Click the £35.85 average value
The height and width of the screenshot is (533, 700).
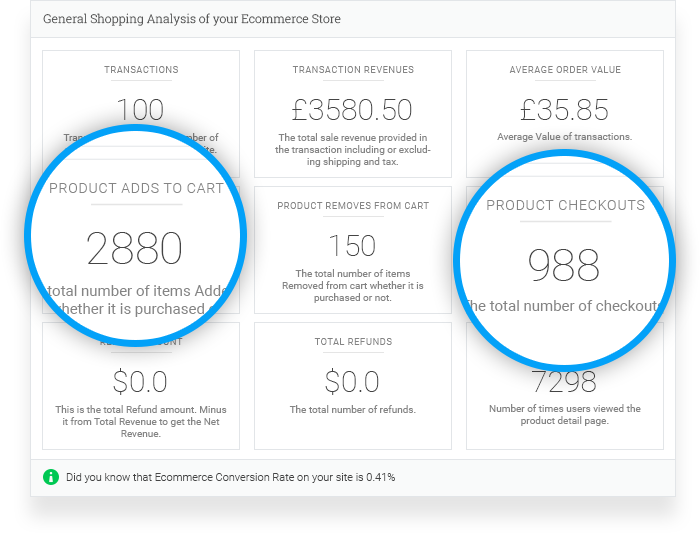(x=564, y=110)
